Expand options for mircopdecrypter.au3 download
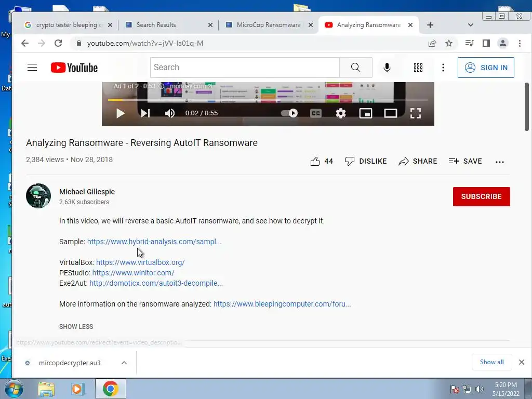Viewport: 532px width, 399px height. click(x=124, y=363)
